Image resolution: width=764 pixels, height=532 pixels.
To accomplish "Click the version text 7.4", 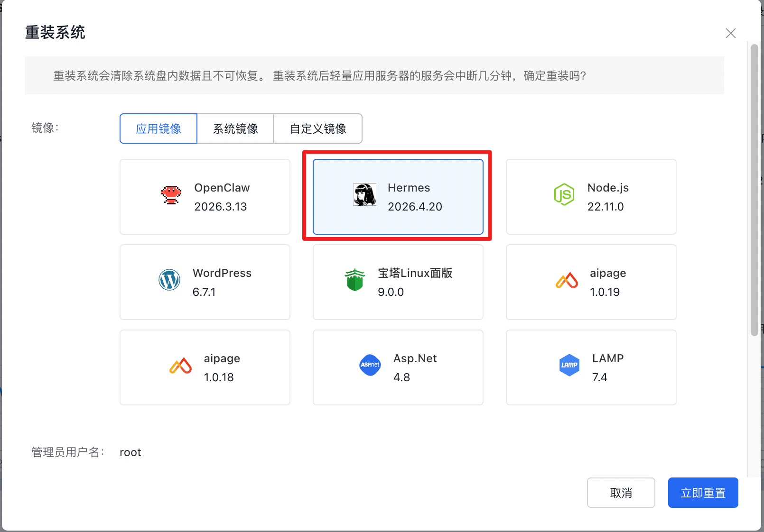I will 599,377.
